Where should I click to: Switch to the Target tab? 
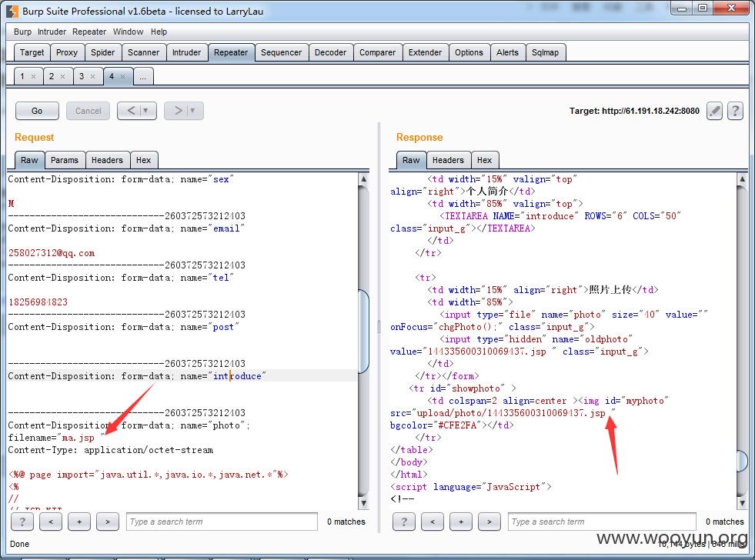32,52
